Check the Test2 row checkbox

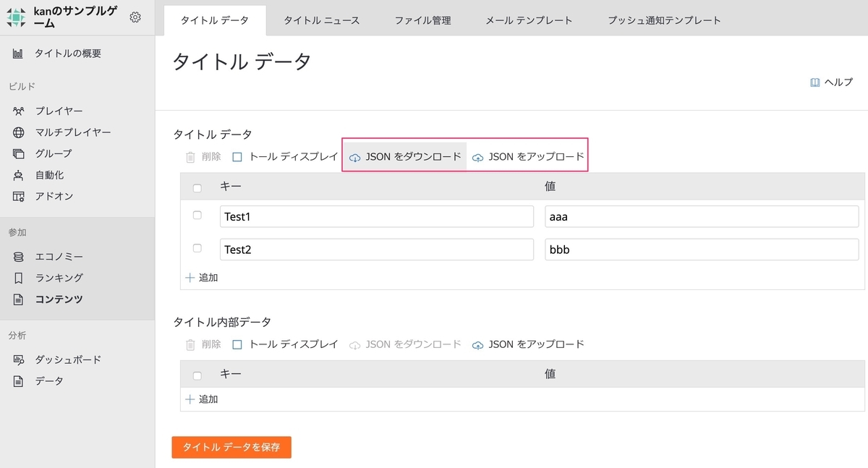[197, 248]
